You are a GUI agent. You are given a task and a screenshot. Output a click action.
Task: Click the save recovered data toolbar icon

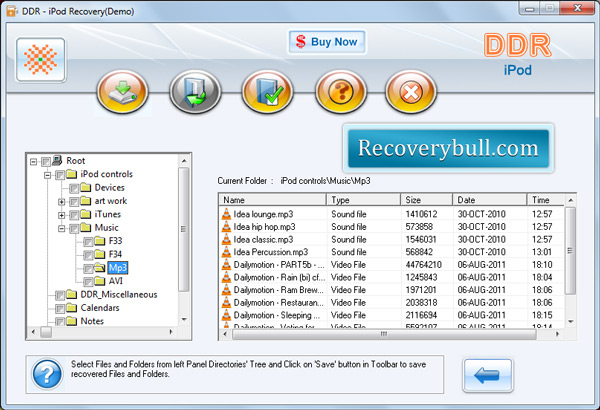(122, 92)
